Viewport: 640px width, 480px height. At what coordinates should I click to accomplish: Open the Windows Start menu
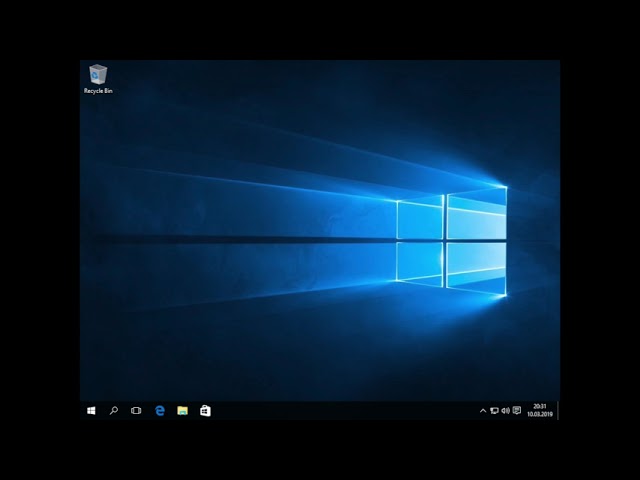[x=91, y=411]
